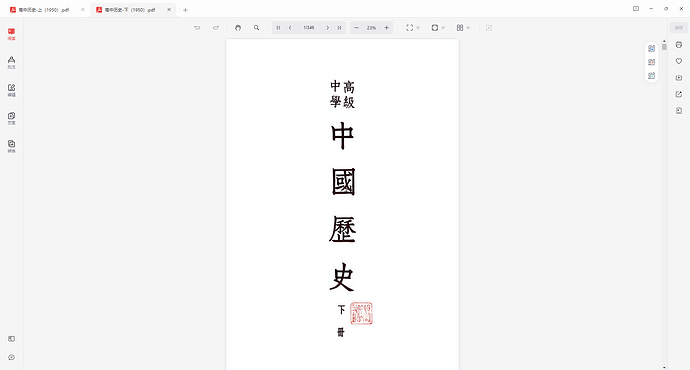Click the heart Favorite icon
The width and height of the screenshot is (690, 370).
pos(679,61)
